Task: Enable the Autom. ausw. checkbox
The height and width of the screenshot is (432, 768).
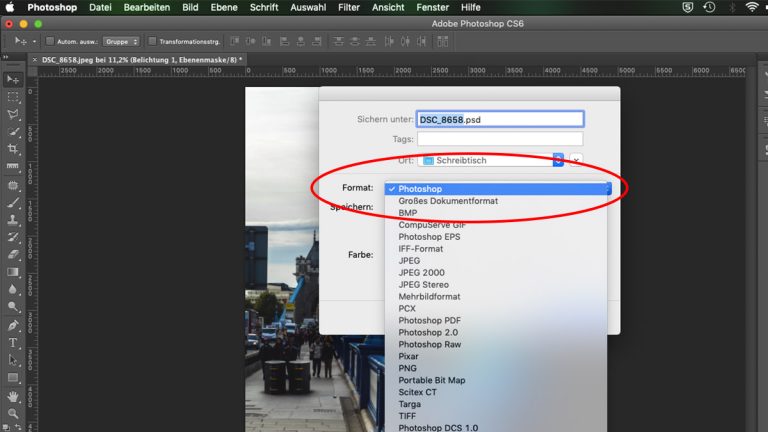Action: [x=51, y=41]
